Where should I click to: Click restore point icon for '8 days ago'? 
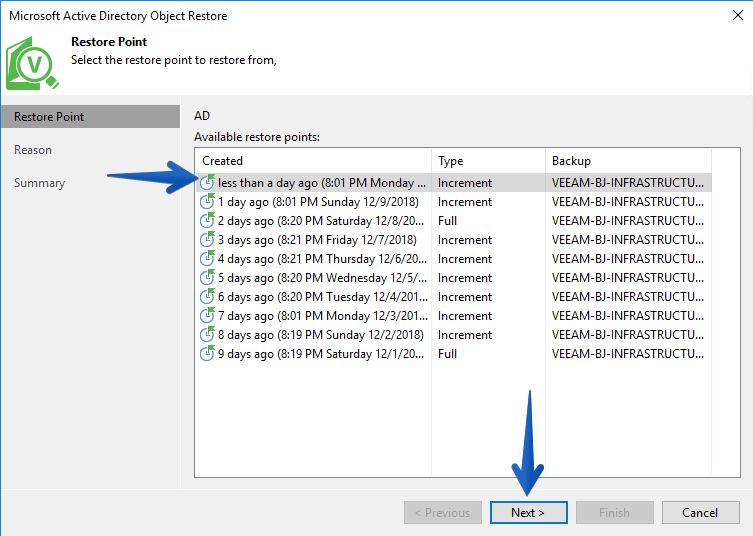pos(207,334)
